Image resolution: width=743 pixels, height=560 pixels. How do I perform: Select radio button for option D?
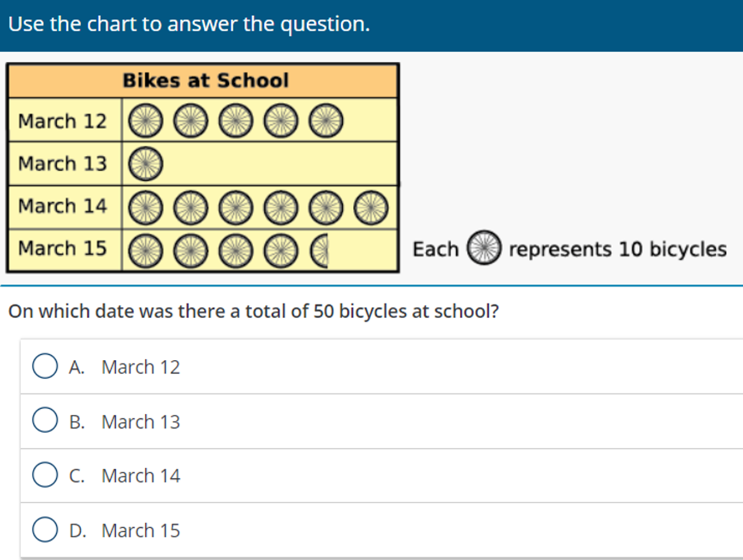click(x=45, y=529)
